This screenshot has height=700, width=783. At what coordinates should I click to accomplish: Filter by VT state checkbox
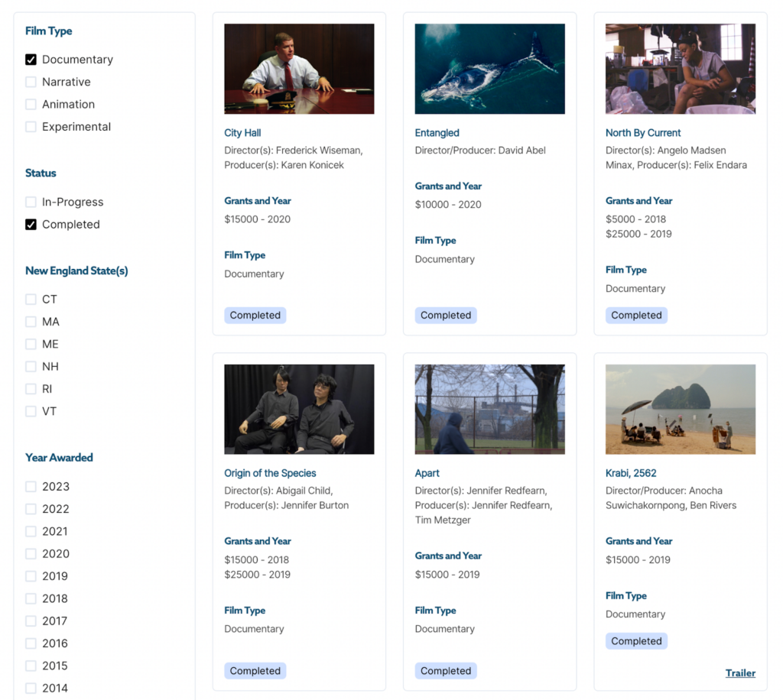31,411
